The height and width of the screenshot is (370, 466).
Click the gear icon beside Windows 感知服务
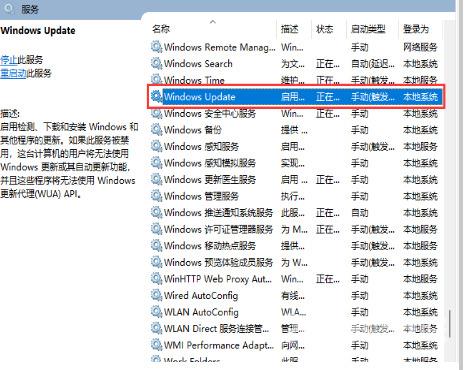[x=156, y=146]
